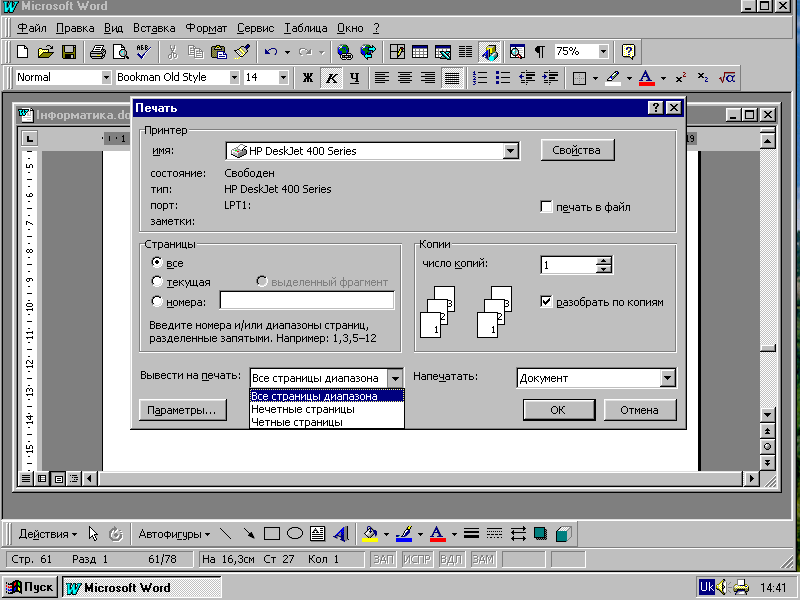
Task: Click the Отмена button
Action: [640, 410]
